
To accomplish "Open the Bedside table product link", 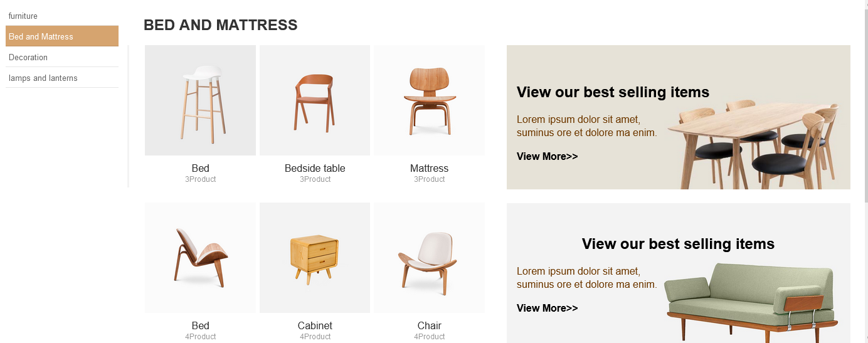I will tap(315, 168).
